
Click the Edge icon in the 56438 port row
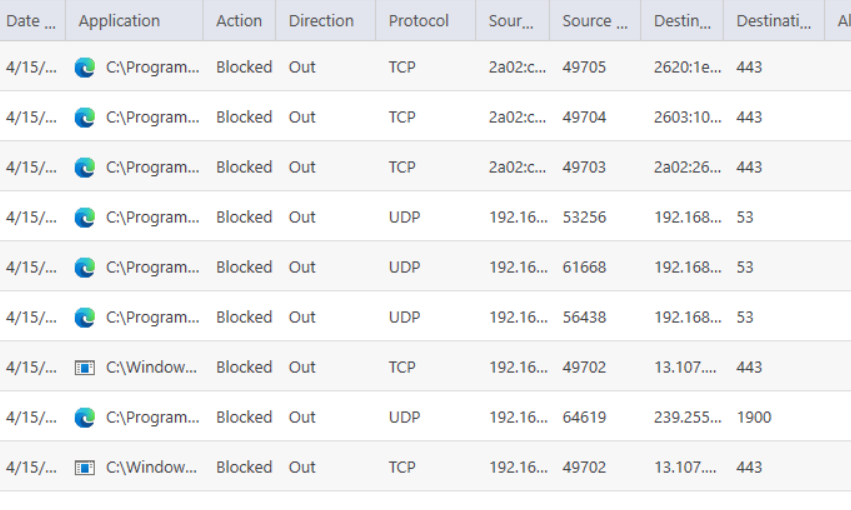point(85,317)
